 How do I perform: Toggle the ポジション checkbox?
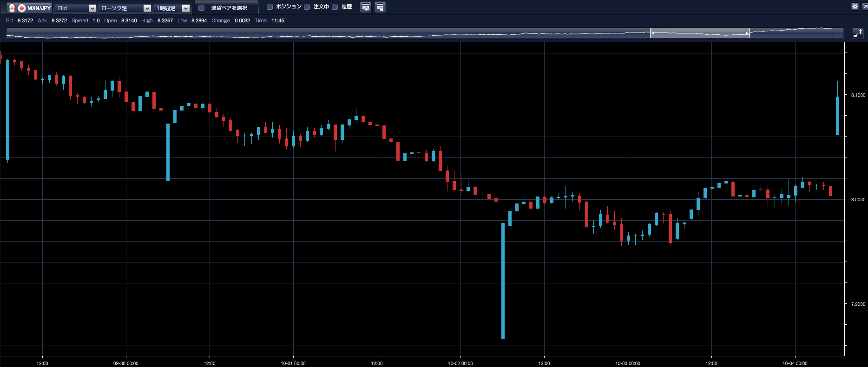(x=270, y=7)
